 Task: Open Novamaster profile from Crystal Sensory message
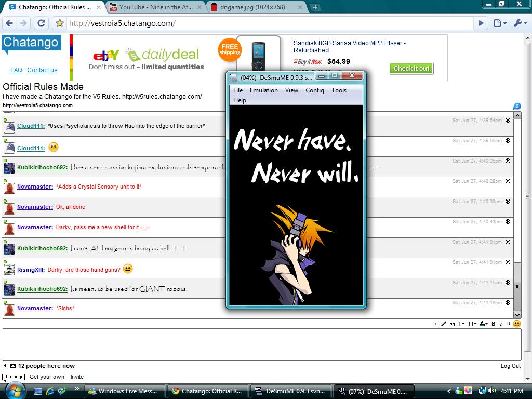coord(35,187)
